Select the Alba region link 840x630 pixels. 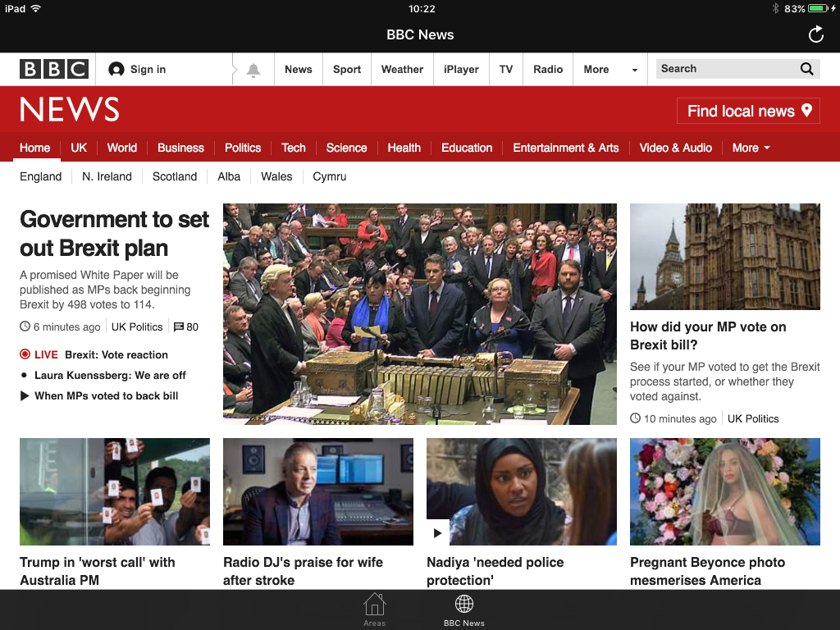click(229, 176)
